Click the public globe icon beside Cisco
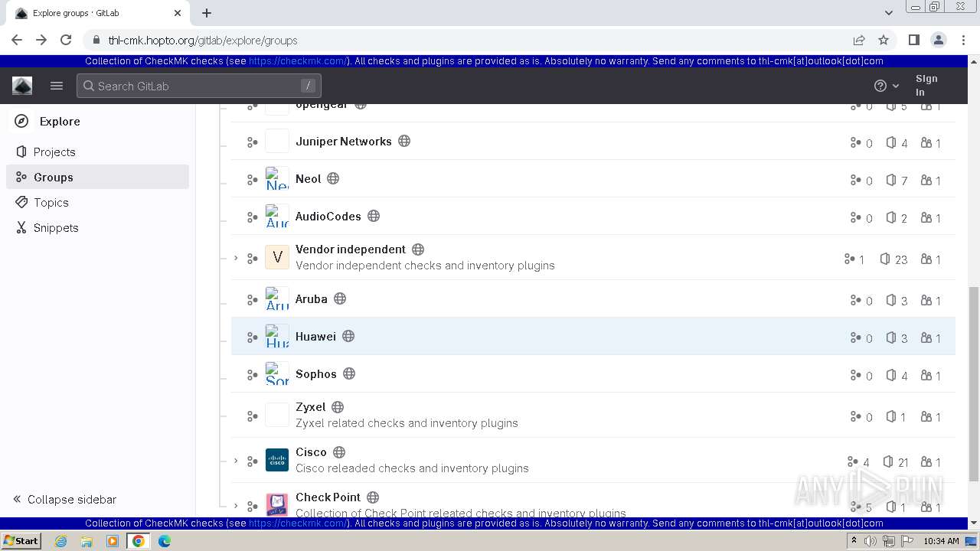 click(339, 452)
